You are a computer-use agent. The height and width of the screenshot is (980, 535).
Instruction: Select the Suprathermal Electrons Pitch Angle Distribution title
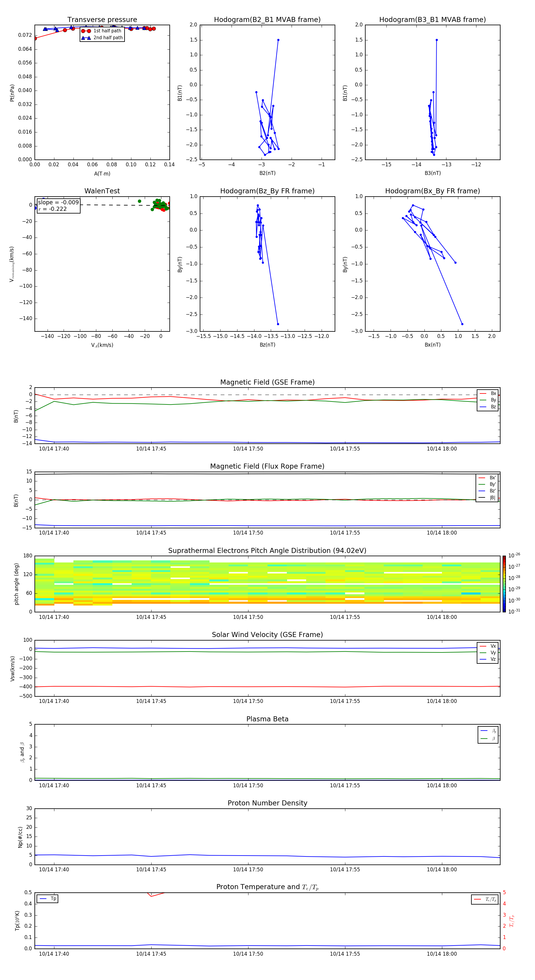267,551
